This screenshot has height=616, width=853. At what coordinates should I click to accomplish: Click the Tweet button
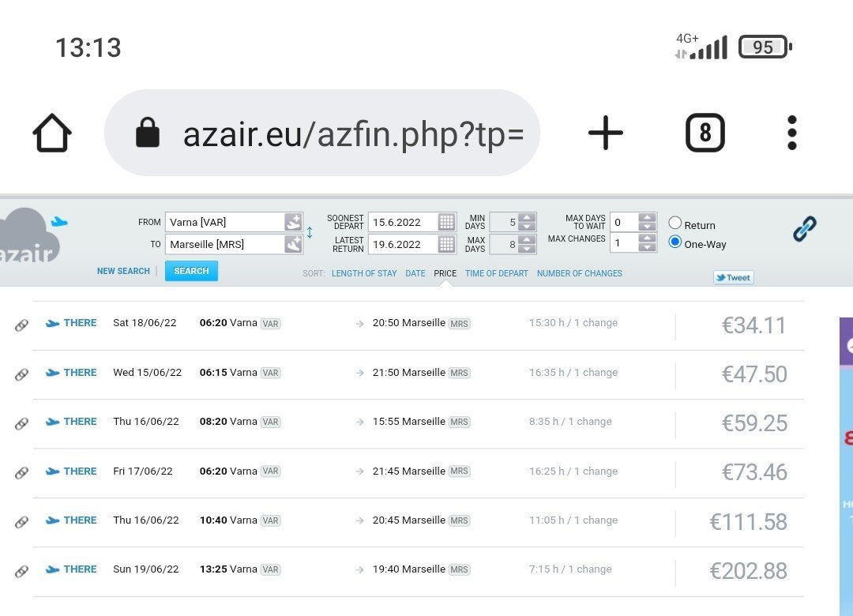coord(733,277)
